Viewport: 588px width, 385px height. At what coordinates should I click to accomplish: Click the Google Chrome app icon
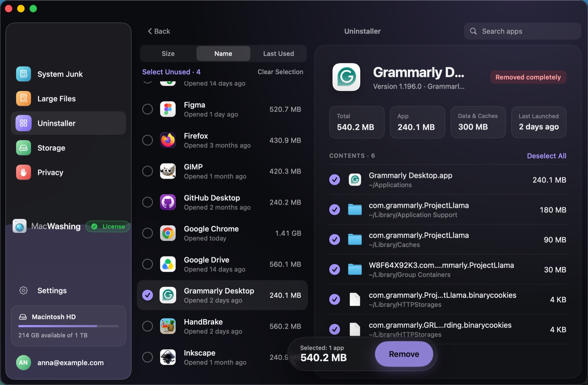click(168, 233)
